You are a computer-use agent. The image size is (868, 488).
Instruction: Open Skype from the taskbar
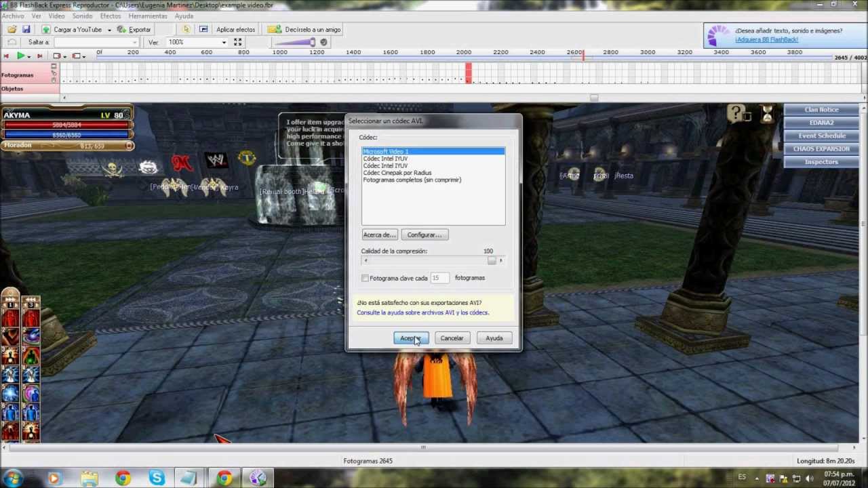click(x=157, y=479)
